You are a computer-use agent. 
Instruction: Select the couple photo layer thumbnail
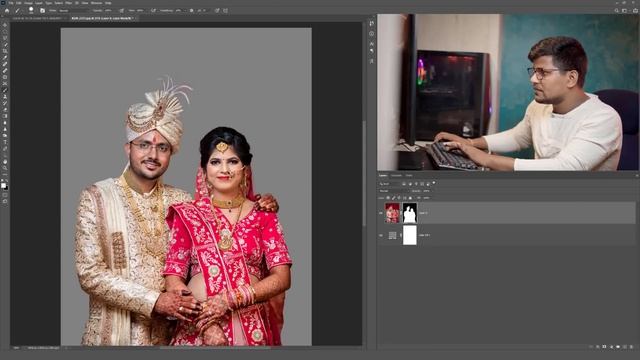click(392, 213)
